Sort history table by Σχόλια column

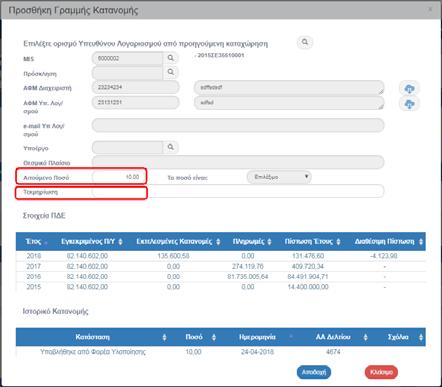tap(398, 337)
